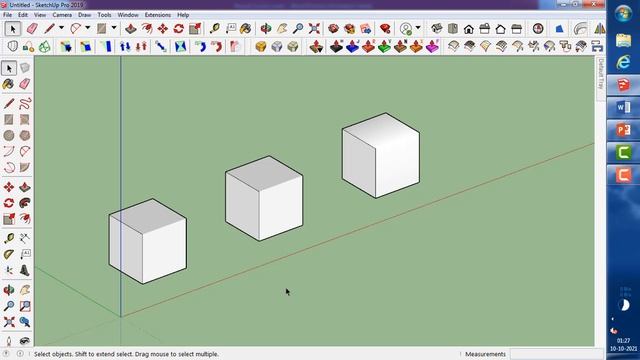Activate the Follow Me tool in left toolbar
The image size is (640, 360).
coord(25,203)
